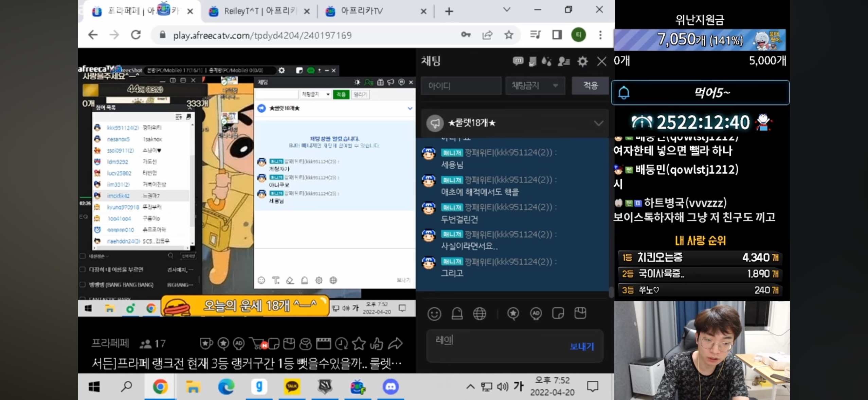The width and height of the screenshot is (868, 400).
Task: Open Chrome's tab search dropdown arrow
Action: (507, 10)
